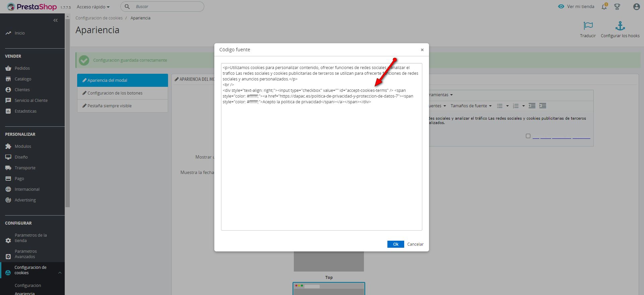Viewport: 644px width, 295px height.
Task: Switch to Configuracion de los botones tab
Action: pyautogui.click(x=122, y=93)
